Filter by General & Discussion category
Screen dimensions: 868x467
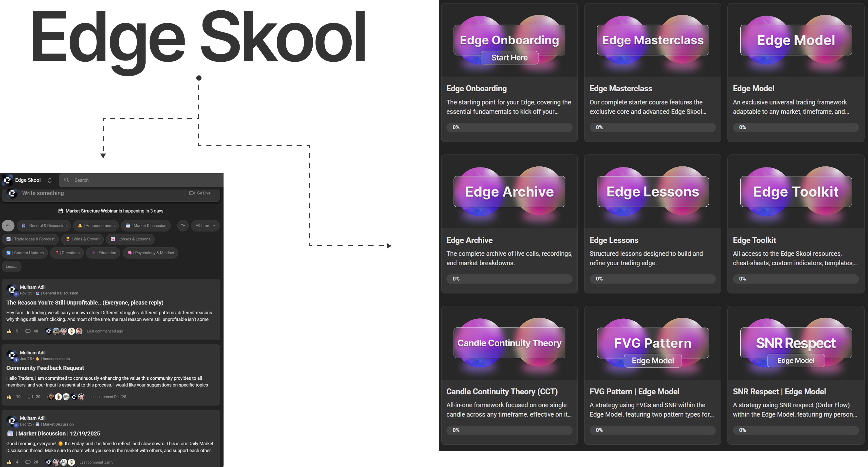[44, 226]
